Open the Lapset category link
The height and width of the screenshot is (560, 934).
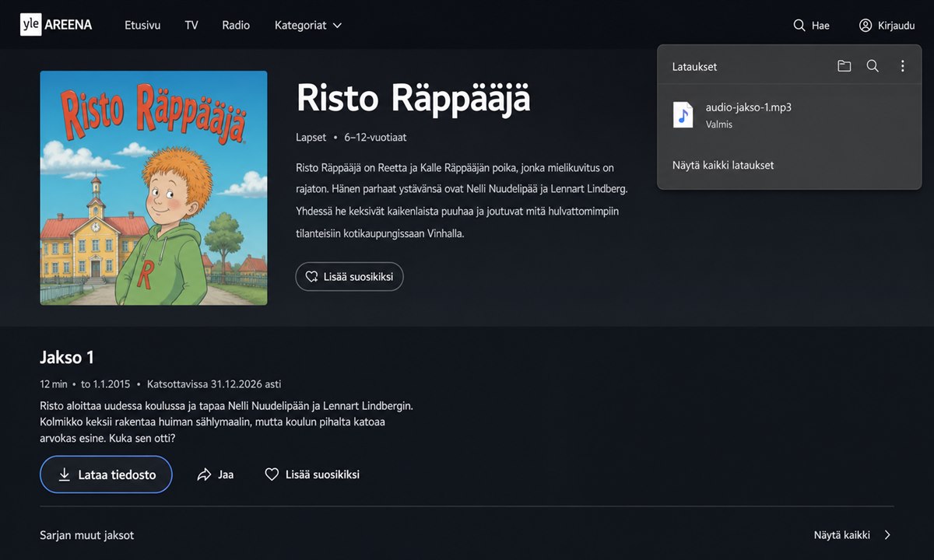311,137
